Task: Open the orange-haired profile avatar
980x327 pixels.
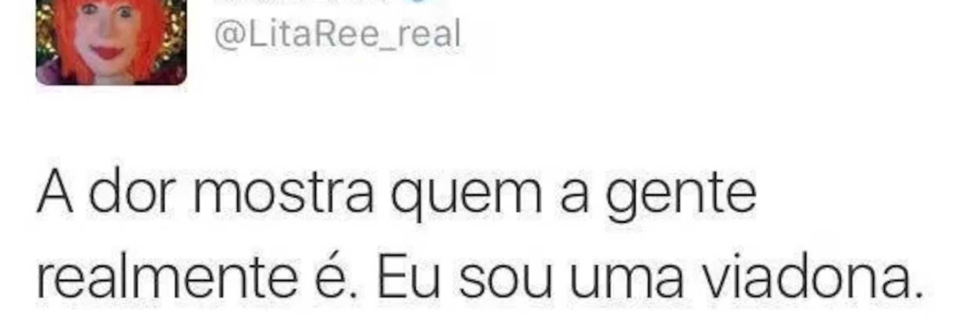Action: click(x=111, y=42)
